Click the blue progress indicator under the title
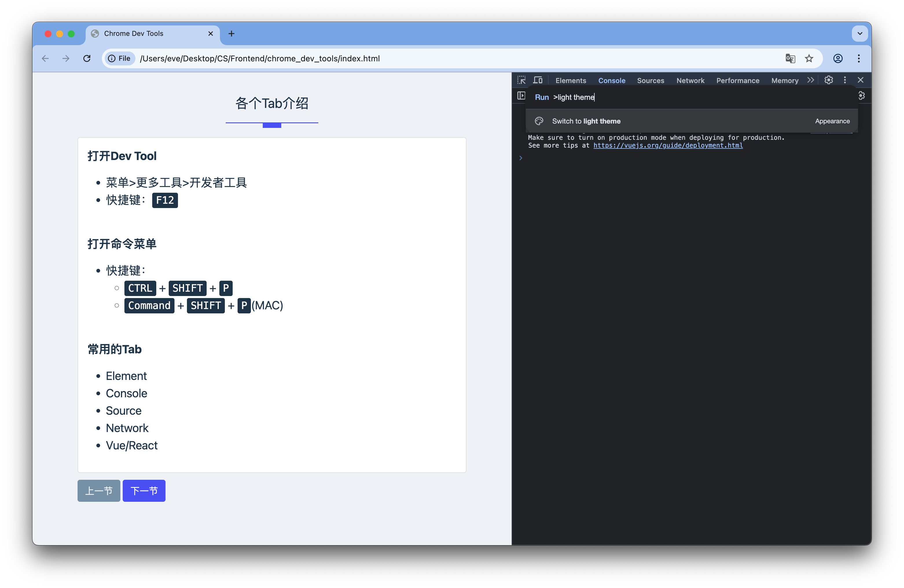The width and height of the screenshot is (904, 588). pyautogui.click(x=272, y=125)
